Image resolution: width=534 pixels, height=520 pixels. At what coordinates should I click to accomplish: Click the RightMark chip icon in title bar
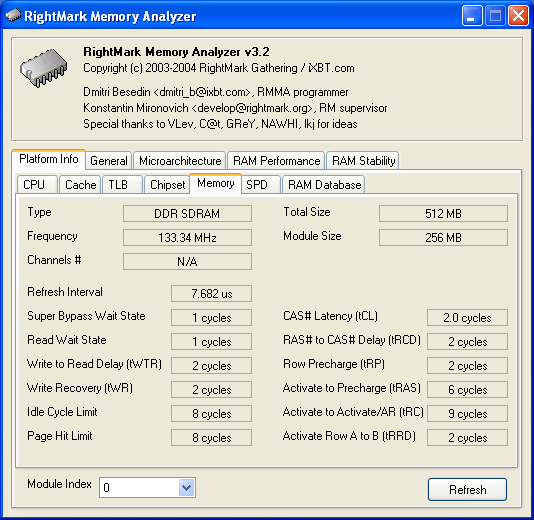pos(13,15)
